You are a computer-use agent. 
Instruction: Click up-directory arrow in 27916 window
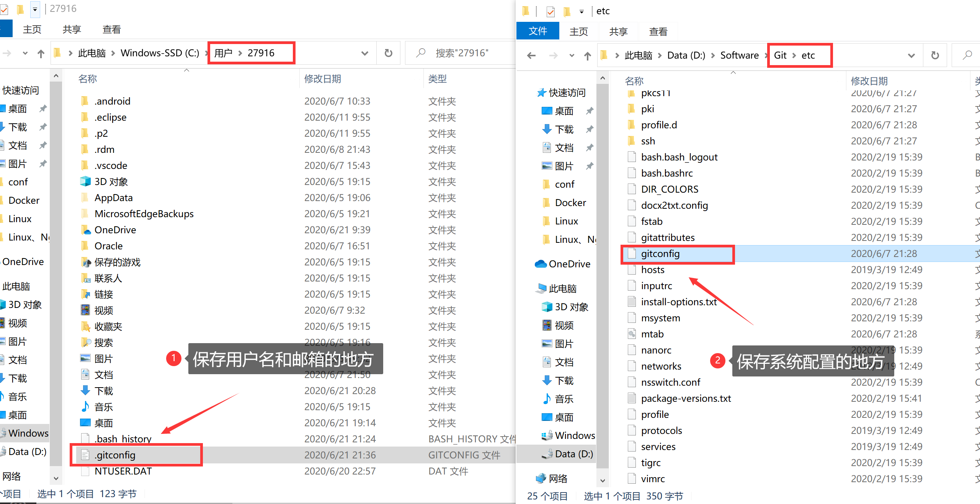[41, 54]
